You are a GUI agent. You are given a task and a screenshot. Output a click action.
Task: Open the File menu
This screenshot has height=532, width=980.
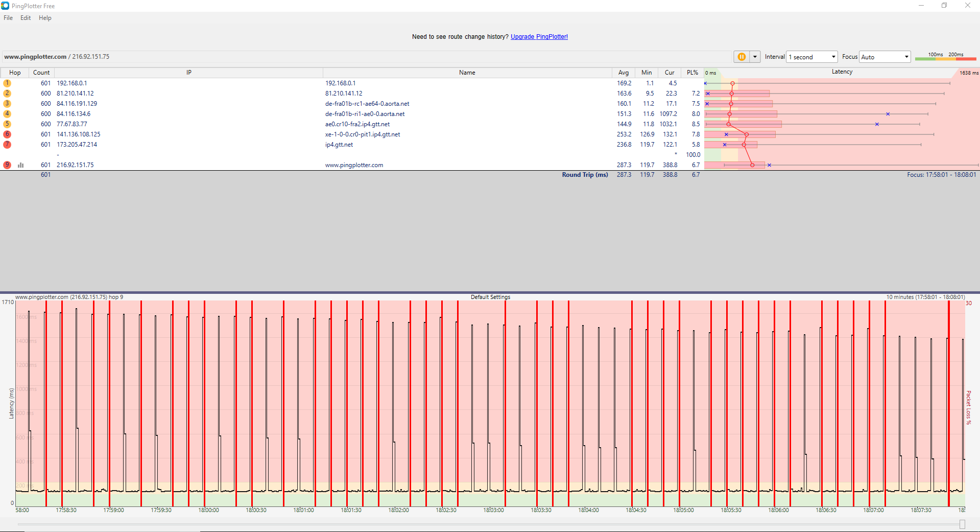[x=8, y=18]
